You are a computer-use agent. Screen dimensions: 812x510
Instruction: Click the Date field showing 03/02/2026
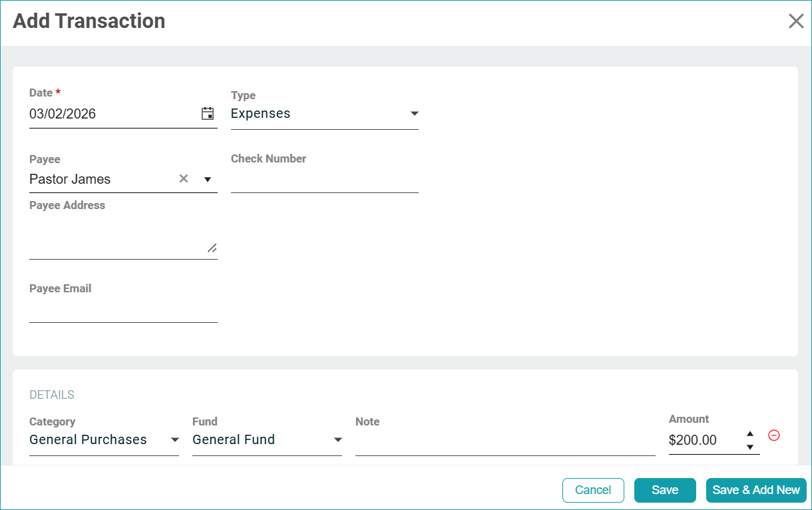click(110, 114)
